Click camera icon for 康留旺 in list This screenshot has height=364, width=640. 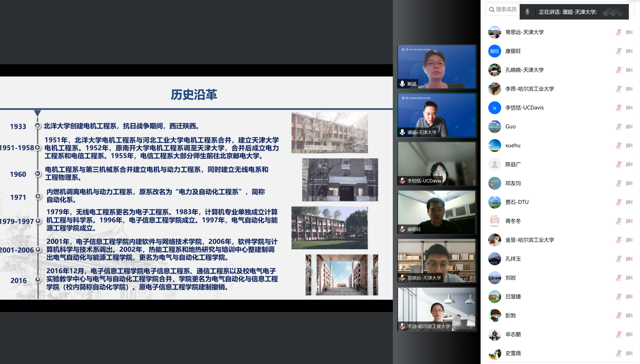tap(629, 51)
